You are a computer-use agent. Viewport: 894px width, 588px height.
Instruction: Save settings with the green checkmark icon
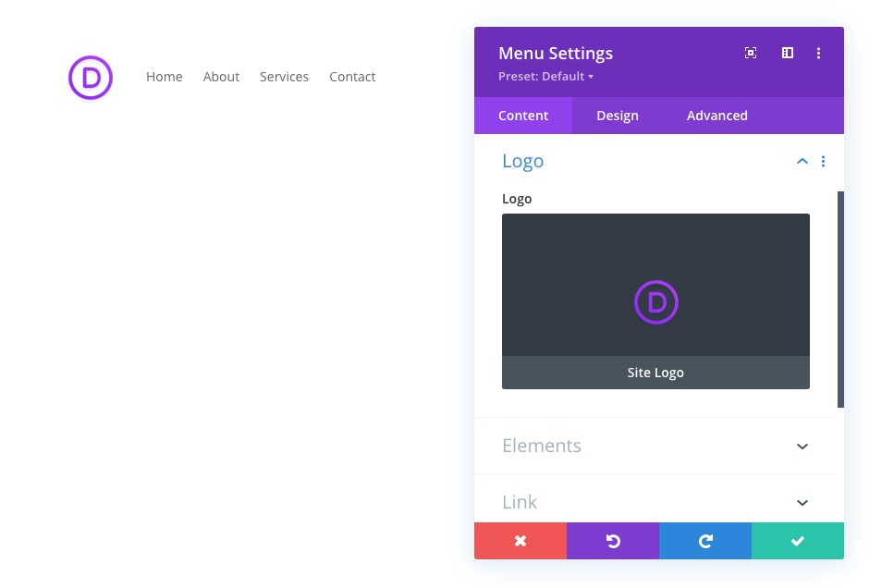(x=797, y=541)
